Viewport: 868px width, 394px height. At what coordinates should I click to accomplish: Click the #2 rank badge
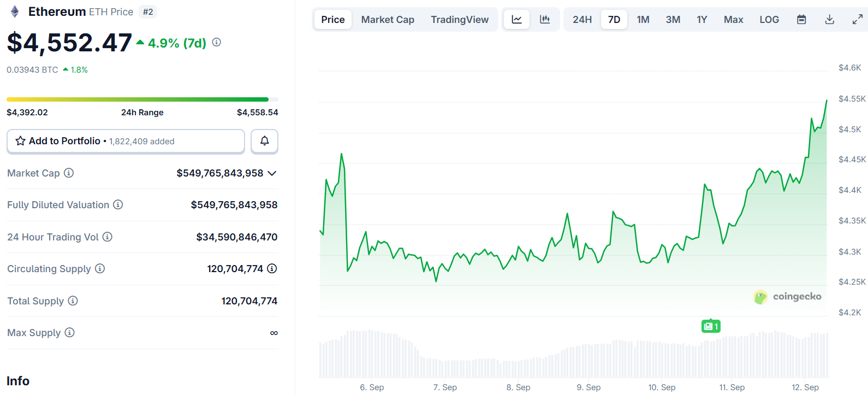click(148, 11)
